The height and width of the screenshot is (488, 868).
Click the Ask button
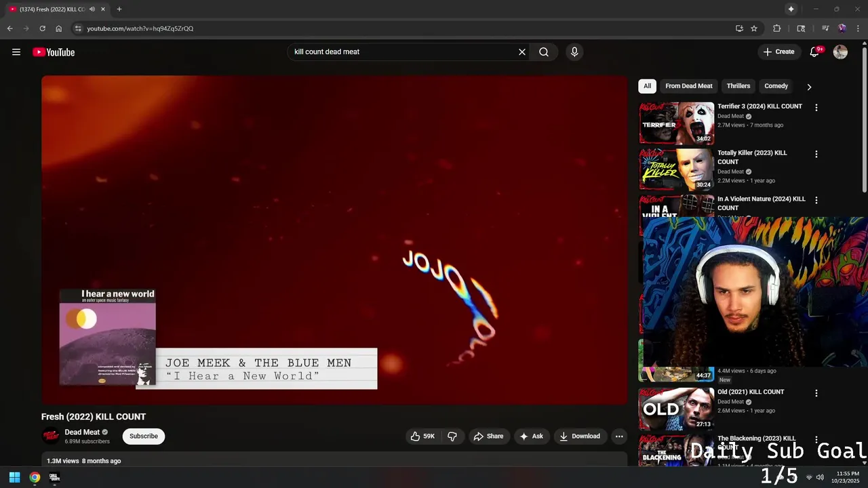pos(531,436)
